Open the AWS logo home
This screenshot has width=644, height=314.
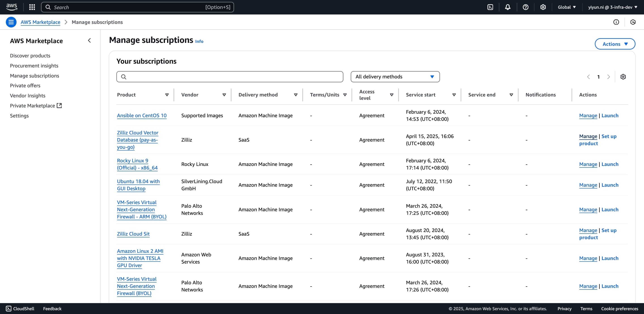point(12,7)
